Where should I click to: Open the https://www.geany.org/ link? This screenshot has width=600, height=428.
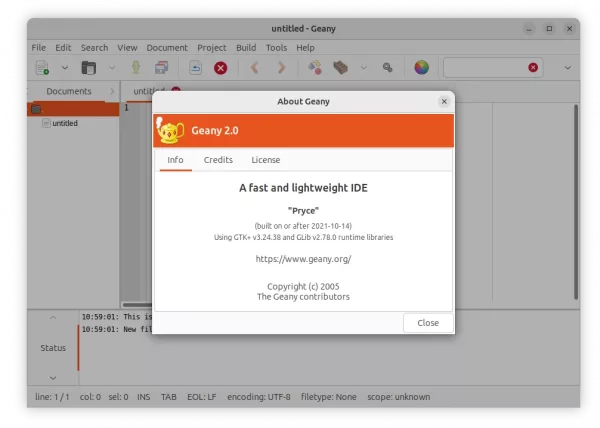tap(303, 259)
